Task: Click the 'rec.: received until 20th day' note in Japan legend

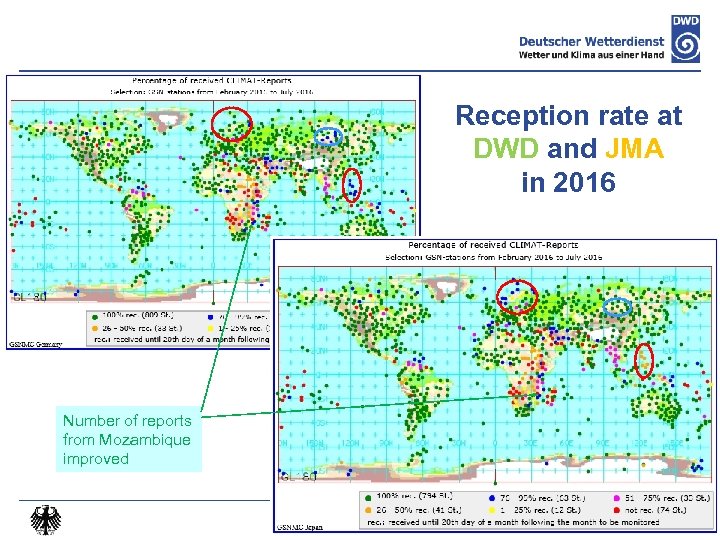Action: point(513,523)
